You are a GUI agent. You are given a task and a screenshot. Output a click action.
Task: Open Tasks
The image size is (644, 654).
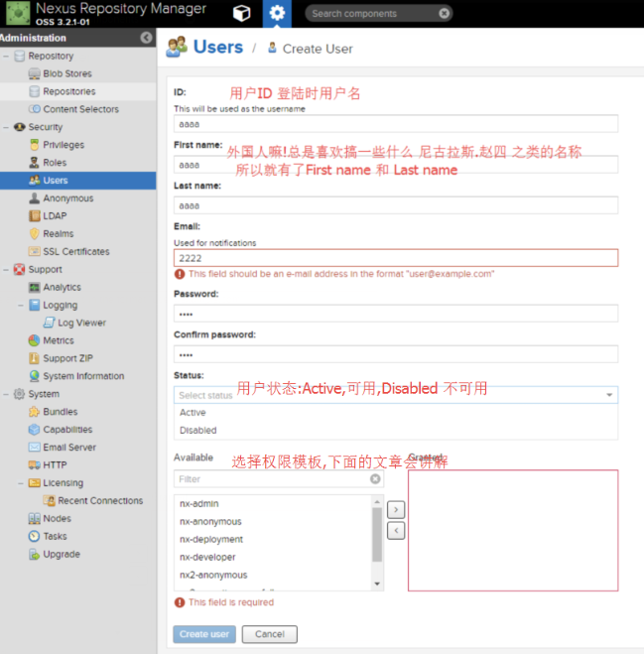[55, 536]
